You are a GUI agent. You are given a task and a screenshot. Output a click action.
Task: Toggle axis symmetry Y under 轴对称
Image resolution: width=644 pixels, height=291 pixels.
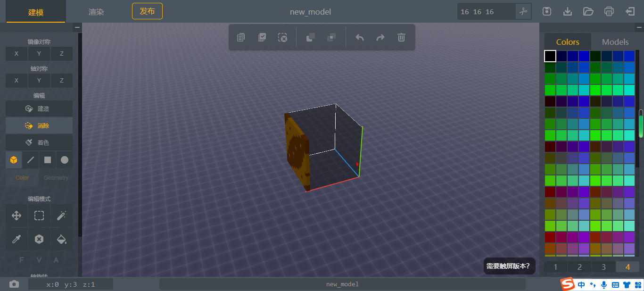coord(39,81)
